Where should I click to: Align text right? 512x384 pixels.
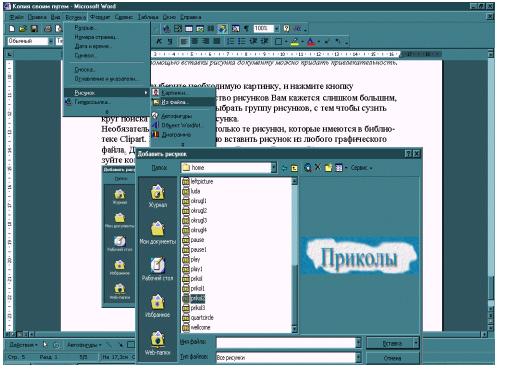click(206, 41)
